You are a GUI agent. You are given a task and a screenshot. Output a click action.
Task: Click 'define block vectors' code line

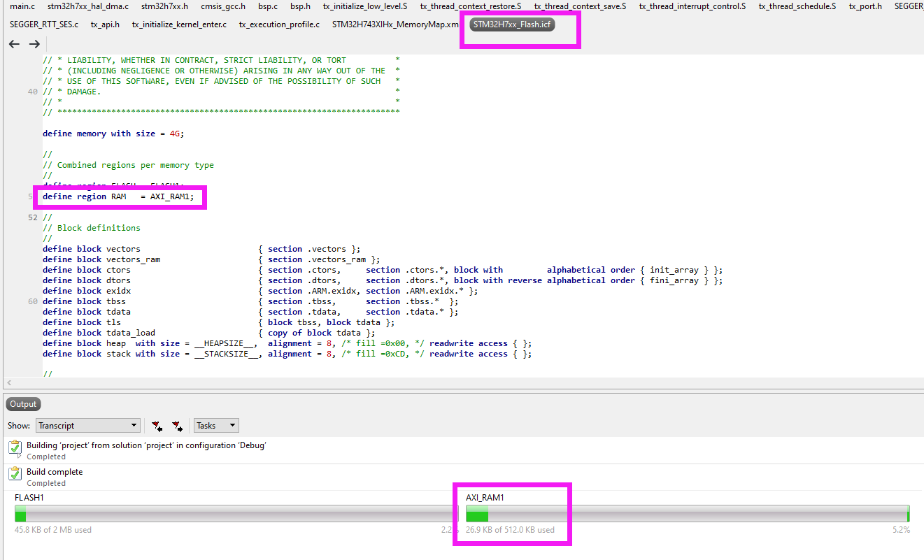(x=201, y=249)
